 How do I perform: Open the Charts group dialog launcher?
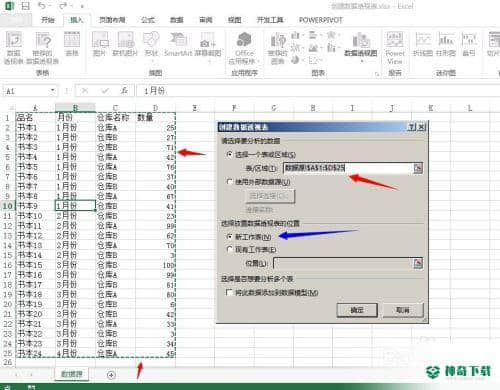(377, 74)
